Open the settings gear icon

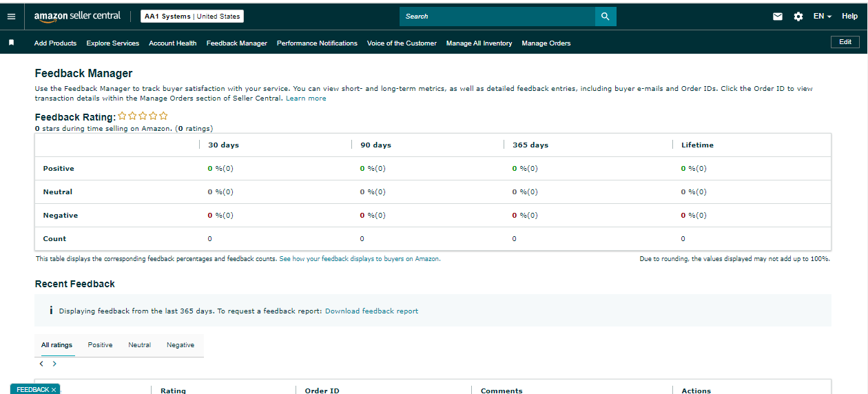pyautogui.click(x=798, y=17)
